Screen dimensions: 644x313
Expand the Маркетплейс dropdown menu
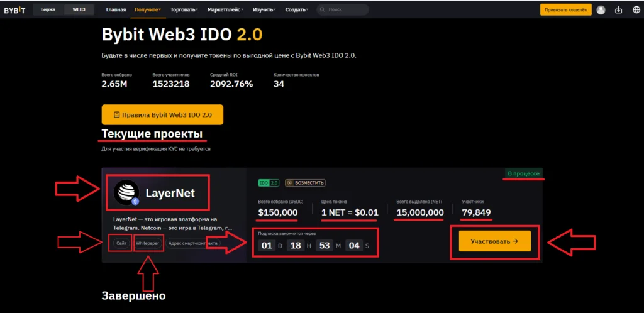coord(226,9)
